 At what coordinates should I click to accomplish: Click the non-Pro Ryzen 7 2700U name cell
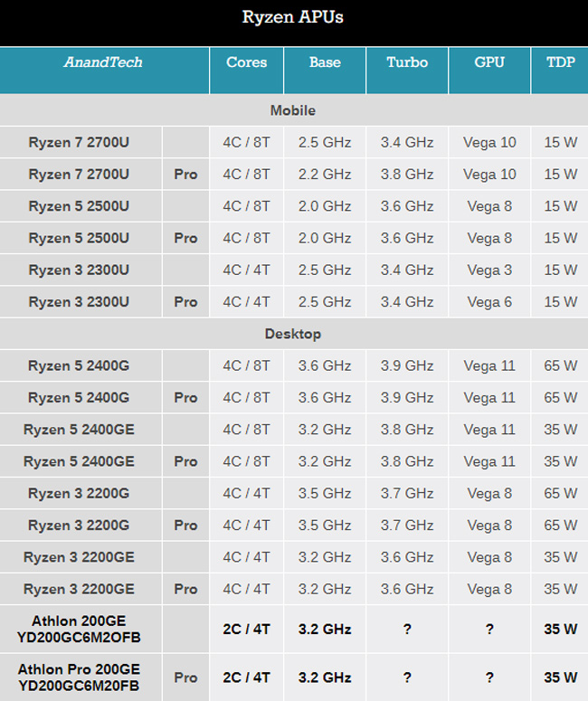tap(80, 142)
